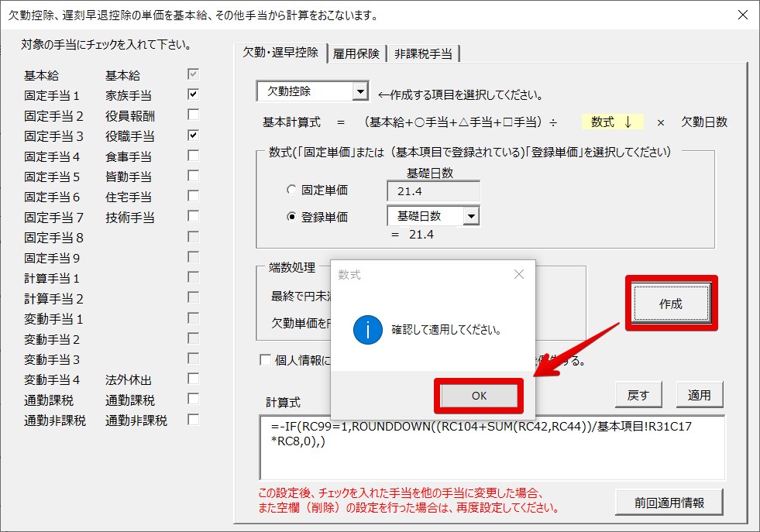Click the 適用 button
Screen dimensions: 760x532
tap(699, 395)
